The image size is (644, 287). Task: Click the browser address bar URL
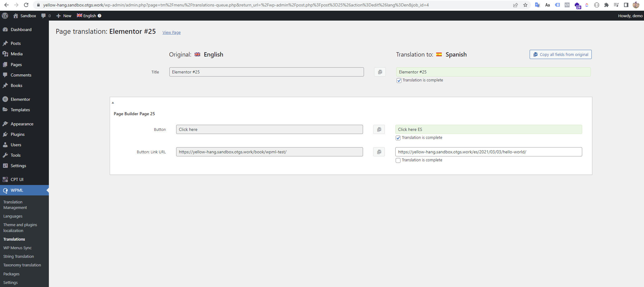pos(236,5)
